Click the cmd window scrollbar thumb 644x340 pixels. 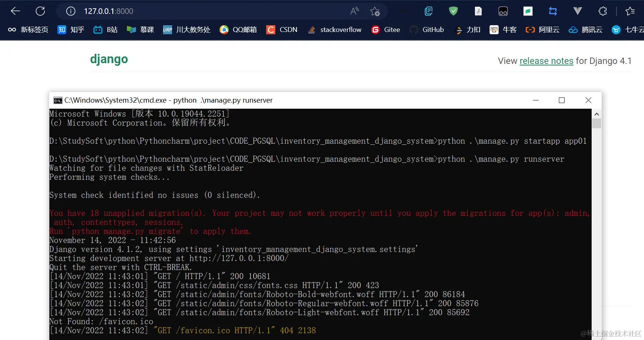[x=597, y=124]
